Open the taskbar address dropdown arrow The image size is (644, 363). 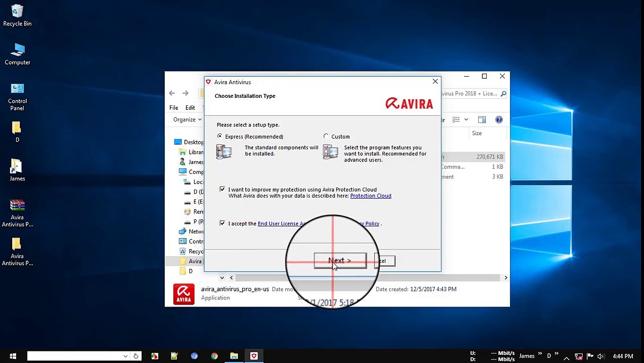(125, 356)
